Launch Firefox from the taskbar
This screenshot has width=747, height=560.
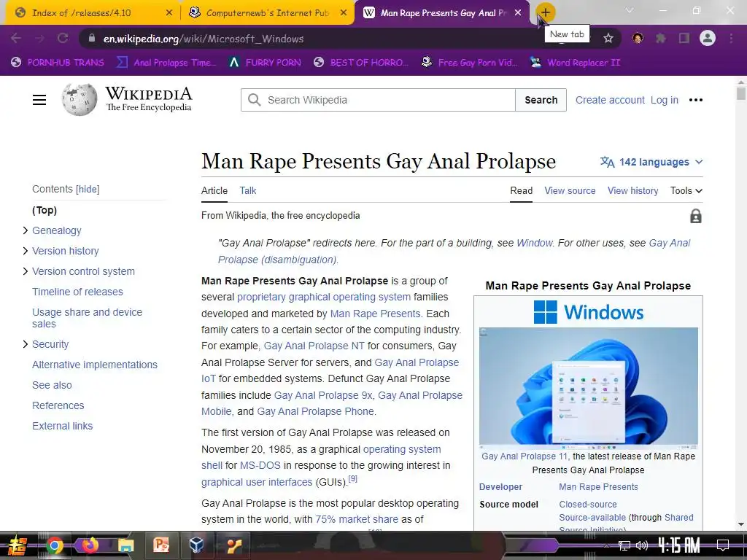90,545
